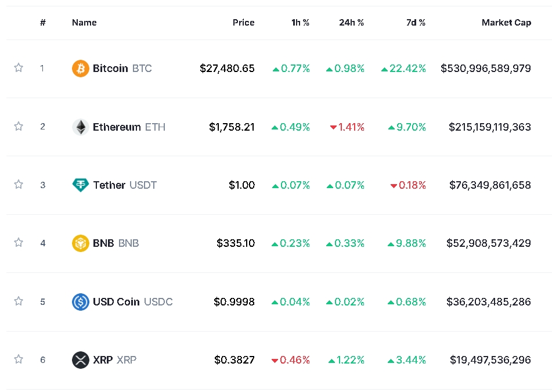Sort by 7d % column header
This screenshot has width=552, height=392.
coord(416,23)
